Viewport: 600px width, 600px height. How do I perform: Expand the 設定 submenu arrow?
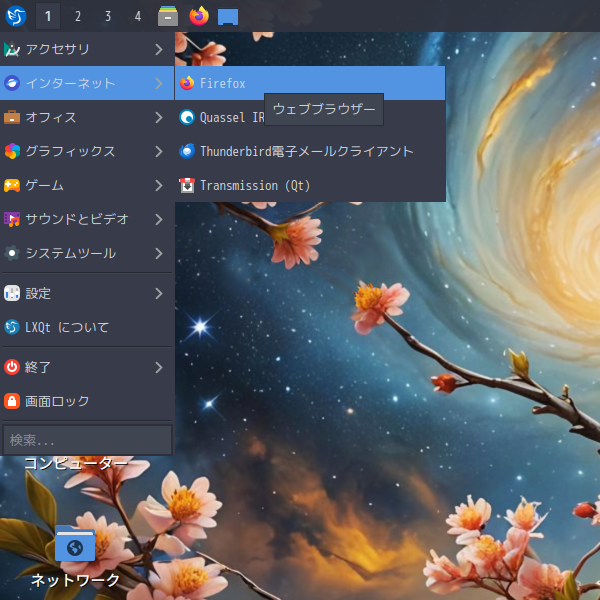[159, 293]
